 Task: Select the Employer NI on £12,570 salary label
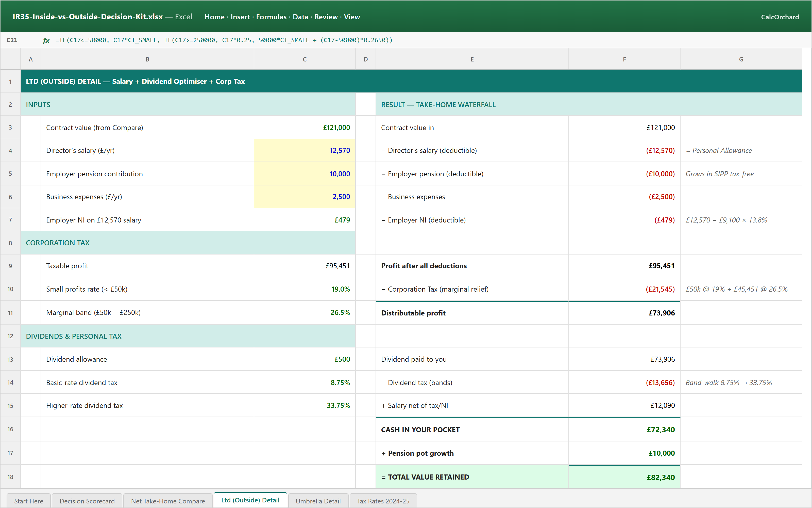click(x=147, y=220)
